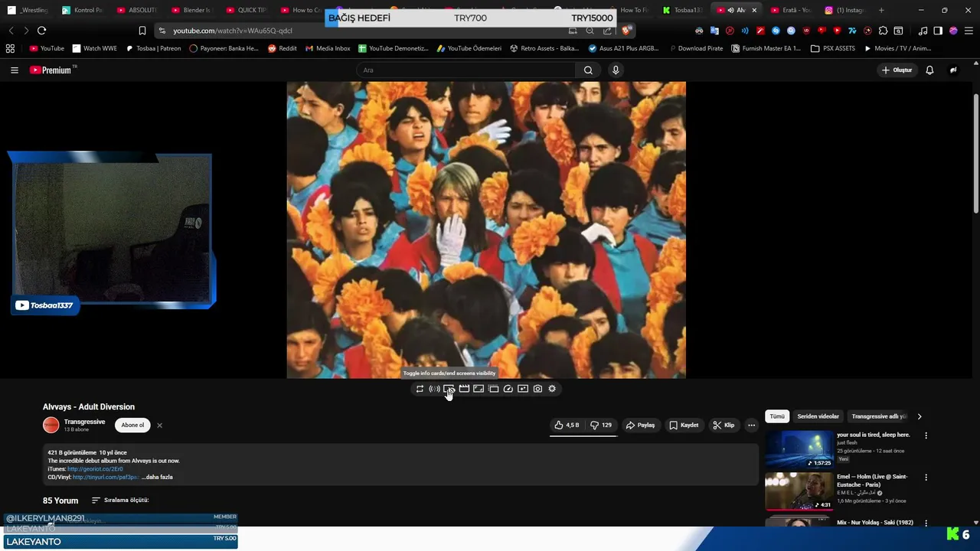Click 'Mix - Nur Yoldaş - Saki (1982)' title
The height and width of the screenshot is (551, 980).
[x=874, y=523]
